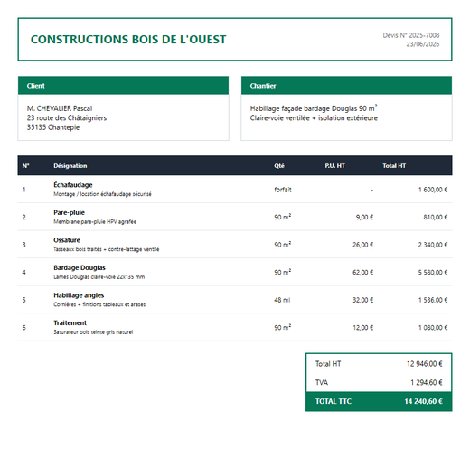The width and height of the screenshot is (470, 476).
Task: Click the Habillage angles quantity 48 ml
Action: coord(282,300)
